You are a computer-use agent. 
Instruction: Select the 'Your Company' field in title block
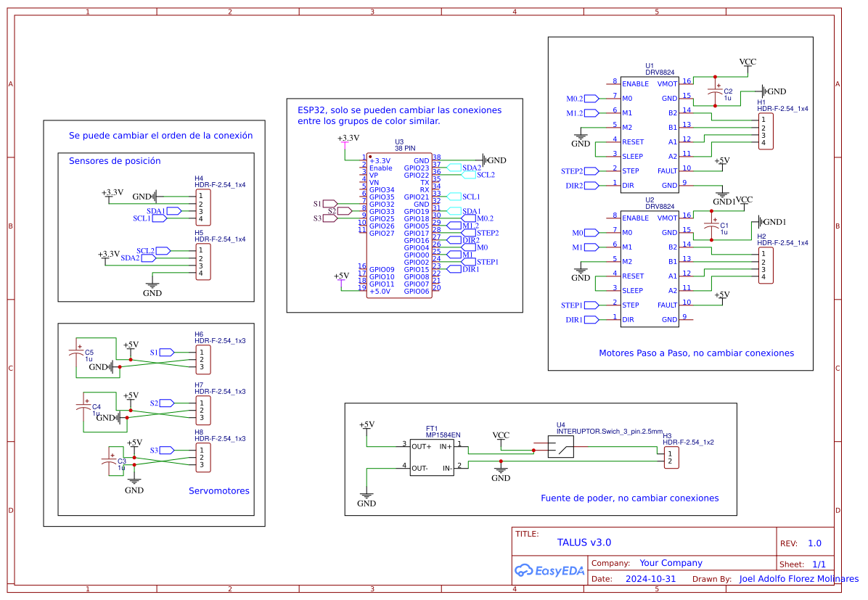coord(671,563)
